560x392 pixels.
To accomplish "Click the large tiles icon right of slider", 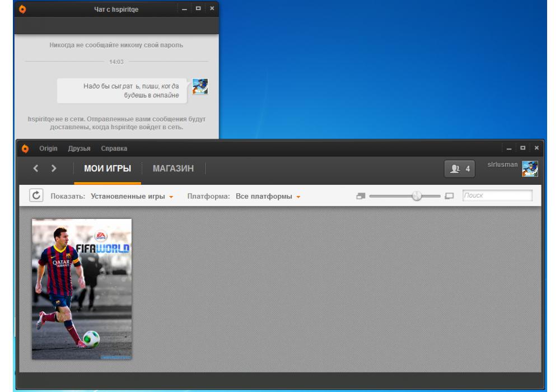I will pos(449,196).
